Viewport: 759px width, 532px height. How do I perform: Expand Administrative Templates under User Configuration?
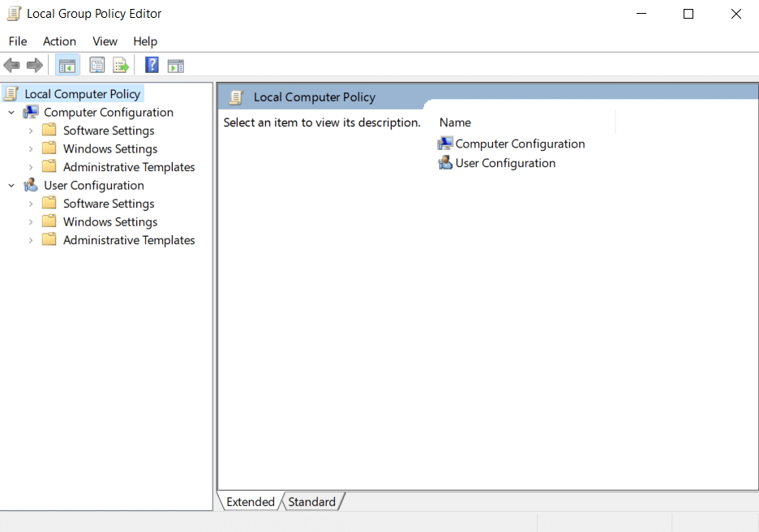tap(31, 240)
